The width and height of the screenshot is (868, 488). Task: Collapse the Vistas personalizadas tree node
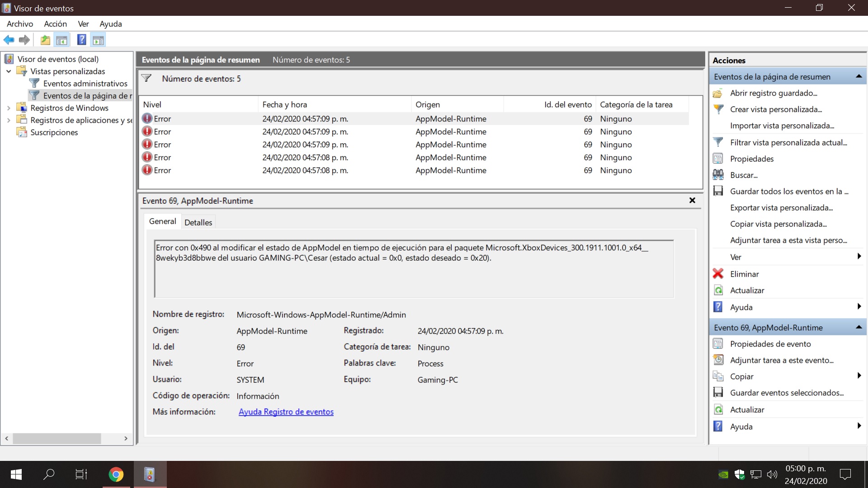tap(9, 71)
